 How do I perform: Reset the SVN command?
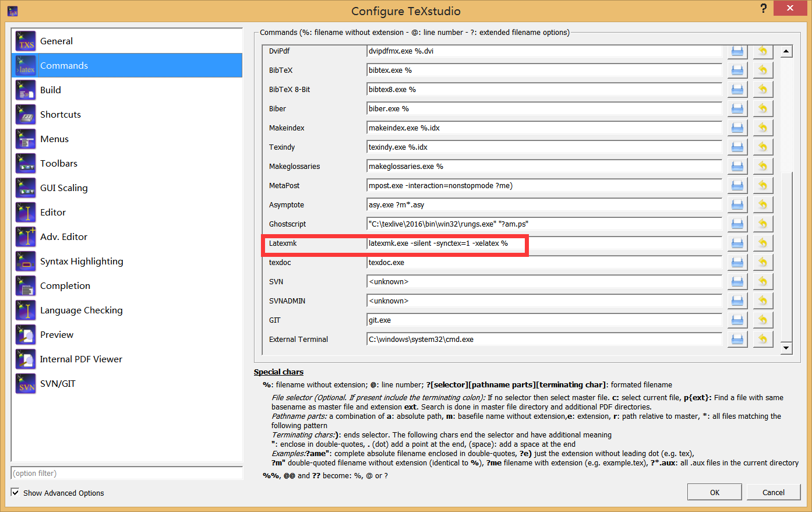tap(762, 282)
